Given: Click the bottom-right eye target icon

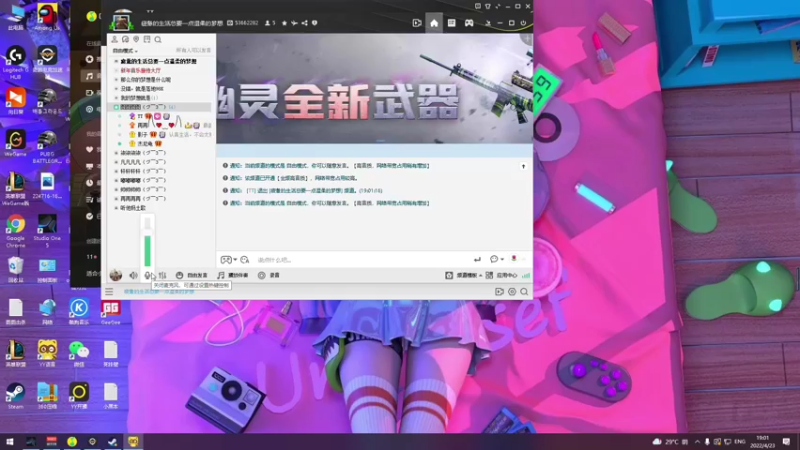Looking at the screenshot, I should click(512, 292).
